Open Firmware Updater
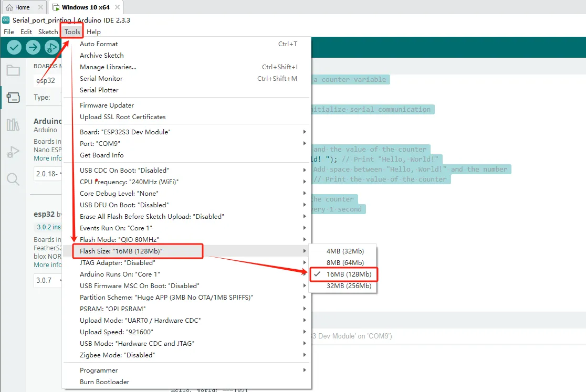This screenshot has height=392, width=586. (186, 105)
